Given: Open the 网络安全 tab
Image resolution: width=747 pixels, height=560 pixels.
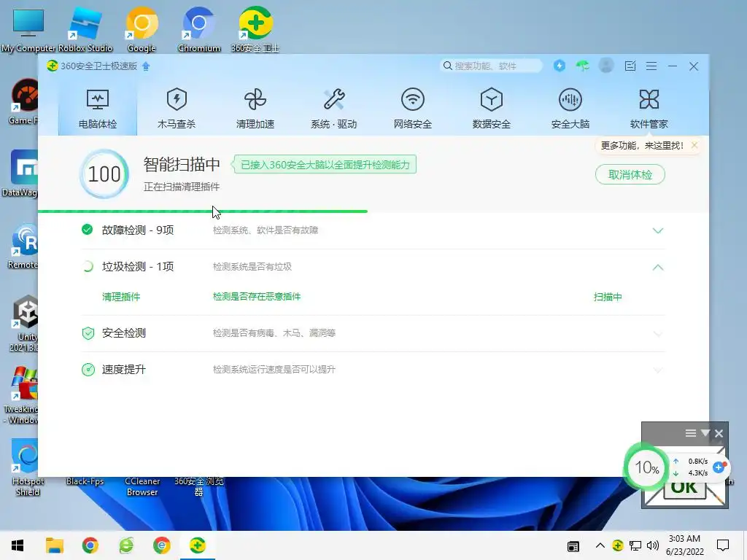Looking at the screenshot, I should (x=413, y=109).
